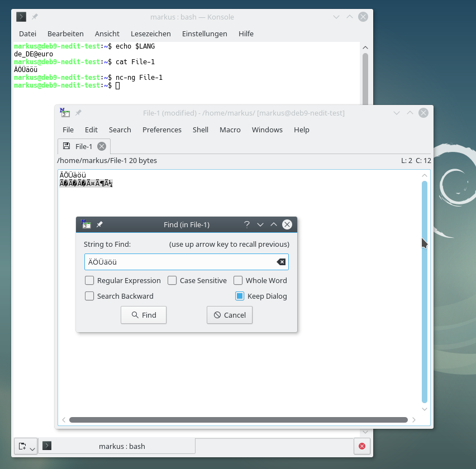This screenshot has height=469, width=476.
Task: Click the pin icon on the Find dialog titlebar
Action: pyautogui.click(x=99, y=224)
